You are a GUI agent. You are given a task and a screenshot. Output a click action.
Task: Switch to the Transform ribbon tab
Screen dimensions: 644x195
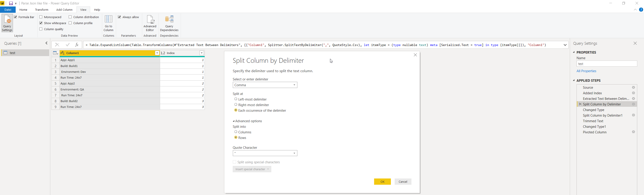coord(42,10)
